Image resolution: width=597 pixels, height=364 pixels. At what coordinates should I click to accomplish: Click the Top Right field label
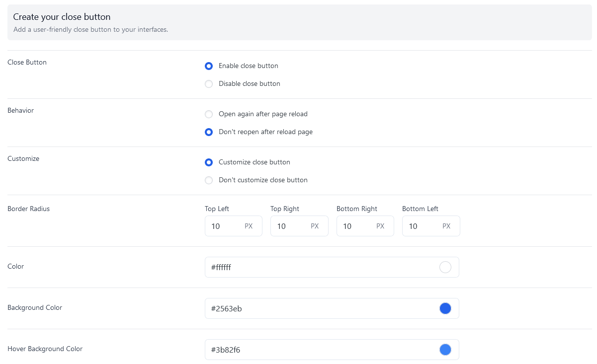(x=285, y=209)
